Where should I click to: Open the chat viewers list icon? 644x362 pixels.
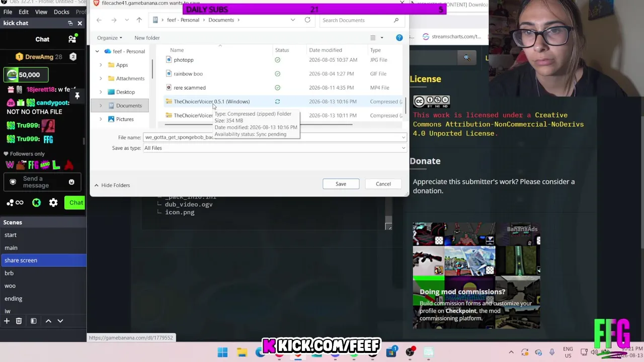(72, 39)
